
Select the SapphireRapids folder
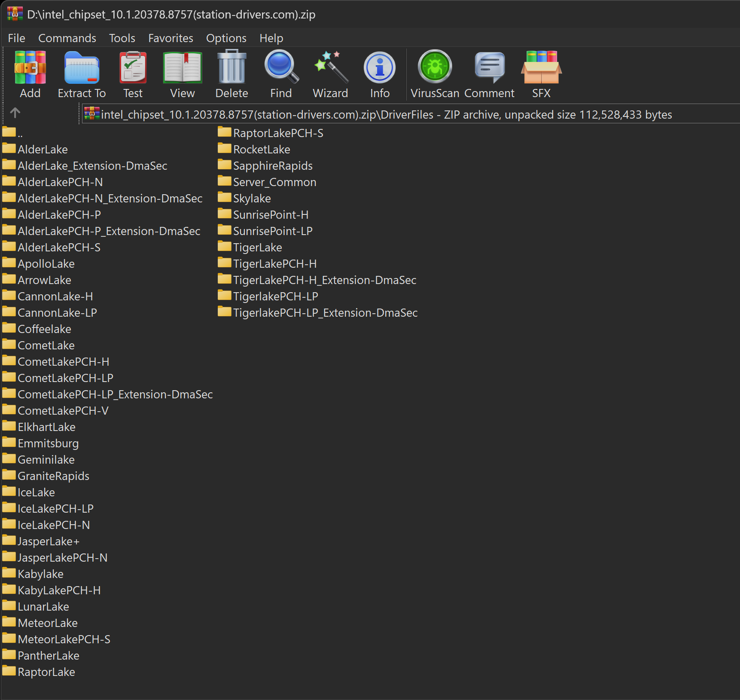[x=272, y=166]
